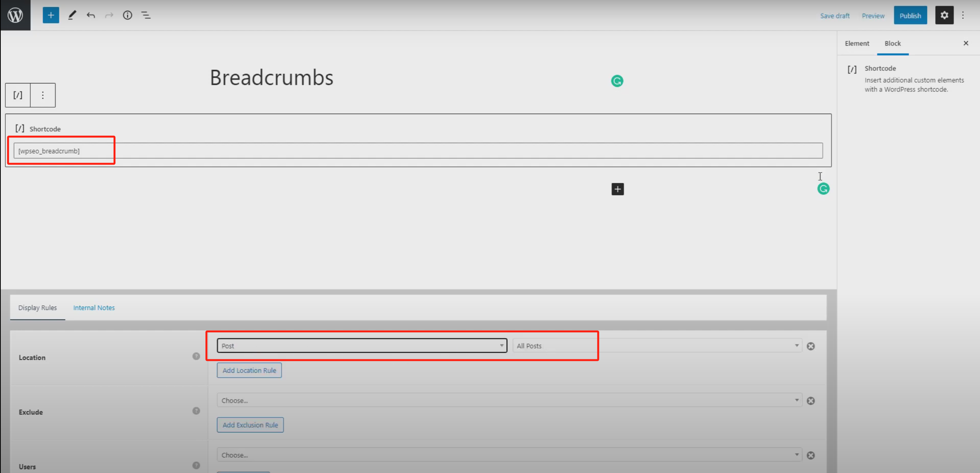The width and height of the screenshot is (980, 473).
Task: Toggle the settings gear panel
Action: (x=944, y=15)
